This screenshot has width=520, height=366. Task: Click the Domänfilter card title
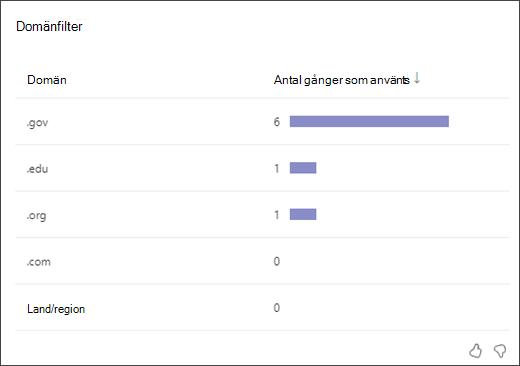49,26
